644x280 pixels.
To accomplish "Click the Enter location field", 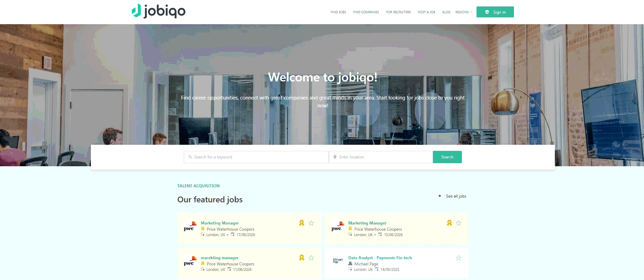I will (381, 157).
